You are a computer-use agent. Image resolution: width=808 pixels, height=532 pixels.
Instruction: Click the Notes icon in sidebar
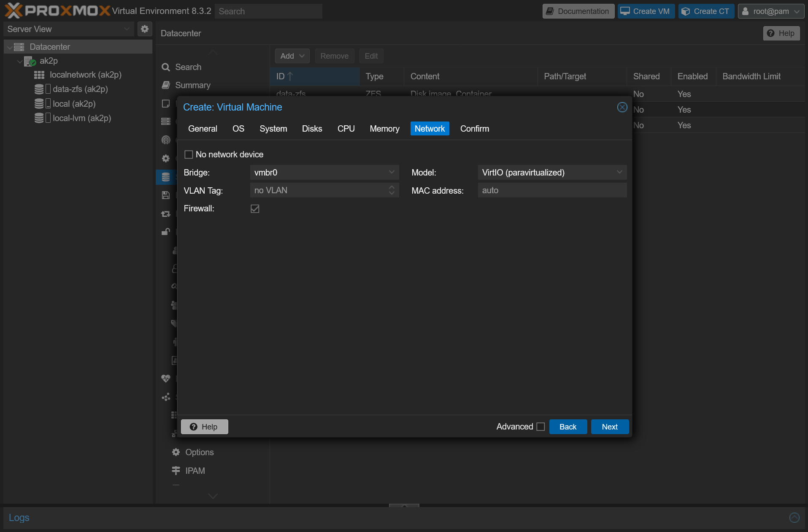(166, 103)
